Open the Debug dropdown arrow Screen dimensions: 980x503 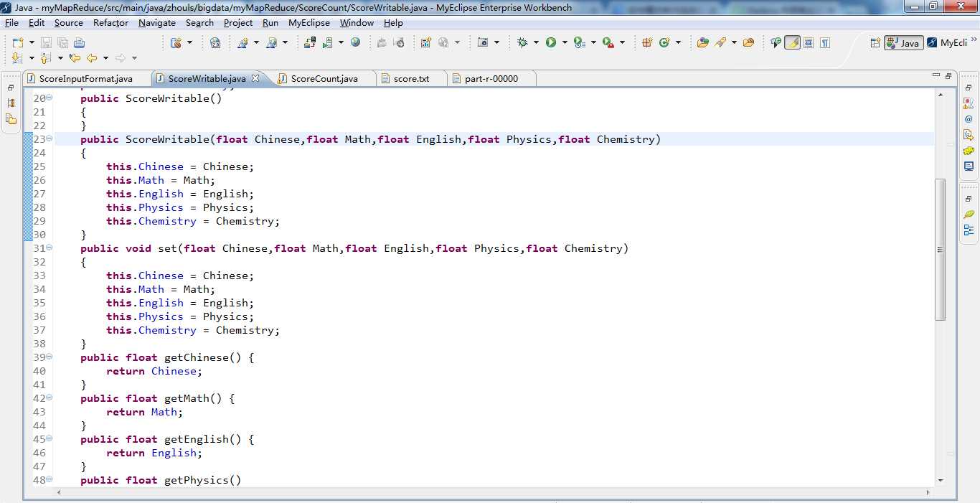536,42
